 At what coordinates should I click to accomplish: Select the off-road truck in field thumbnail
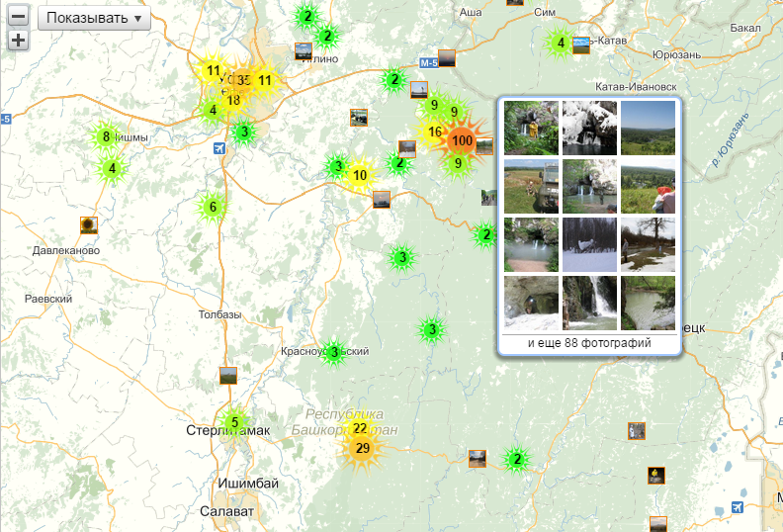click(531, 187)
